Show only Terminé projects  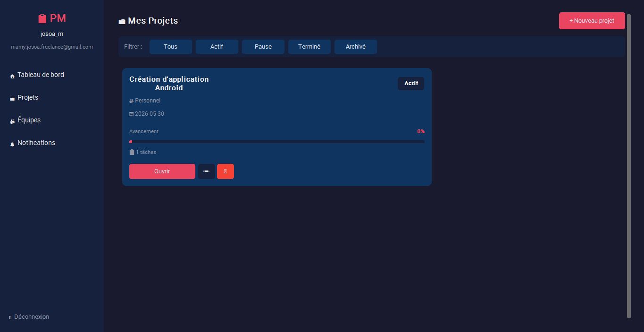tap(309, 47)
